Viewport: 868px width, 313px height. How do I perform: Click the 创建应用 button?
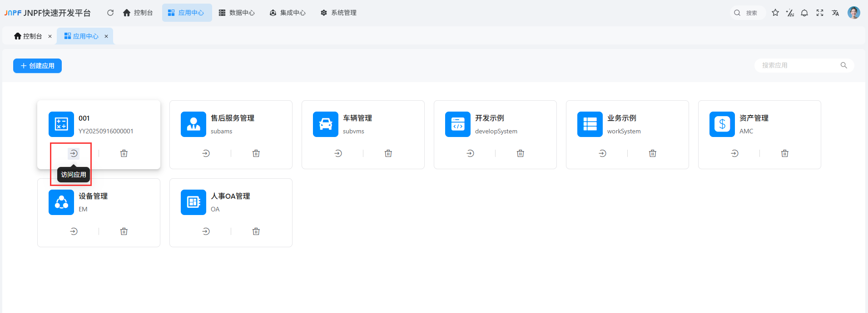[x=37, y=66]
